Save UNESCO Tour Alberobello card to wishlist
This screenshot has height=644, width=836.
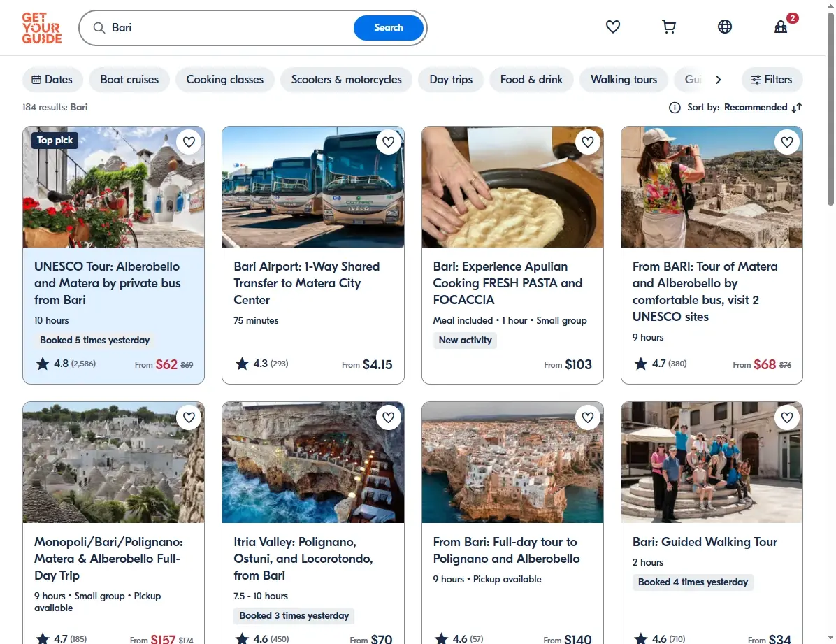pos(189,142)
